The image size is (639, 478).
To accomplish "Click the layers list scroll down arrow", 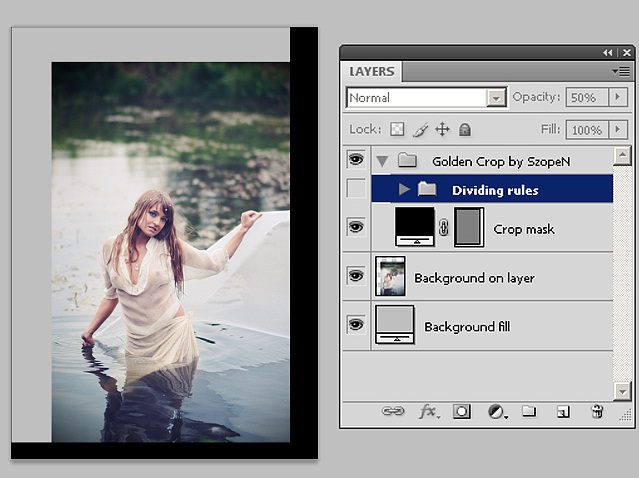I will pyautogui.click(x=622, y=391).
